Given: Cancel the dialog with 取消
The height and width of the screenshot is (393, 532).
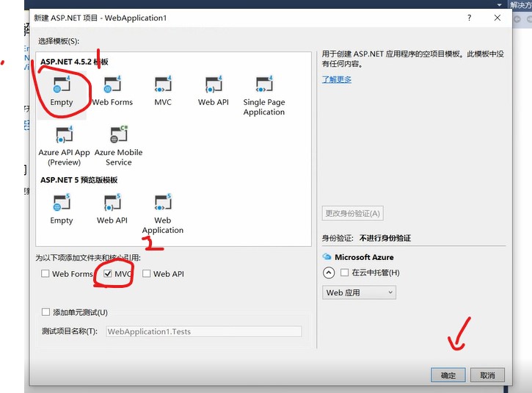Looking at the screenshot, I should 487,375.
